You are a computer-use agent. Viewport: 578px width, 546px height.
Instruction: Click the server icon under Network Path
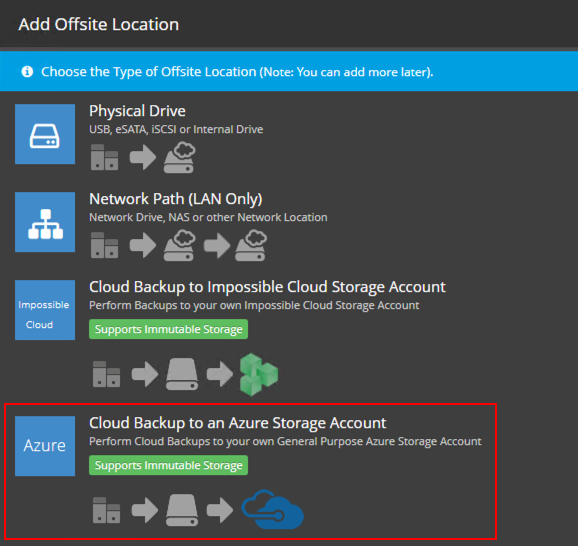point(105,245)
